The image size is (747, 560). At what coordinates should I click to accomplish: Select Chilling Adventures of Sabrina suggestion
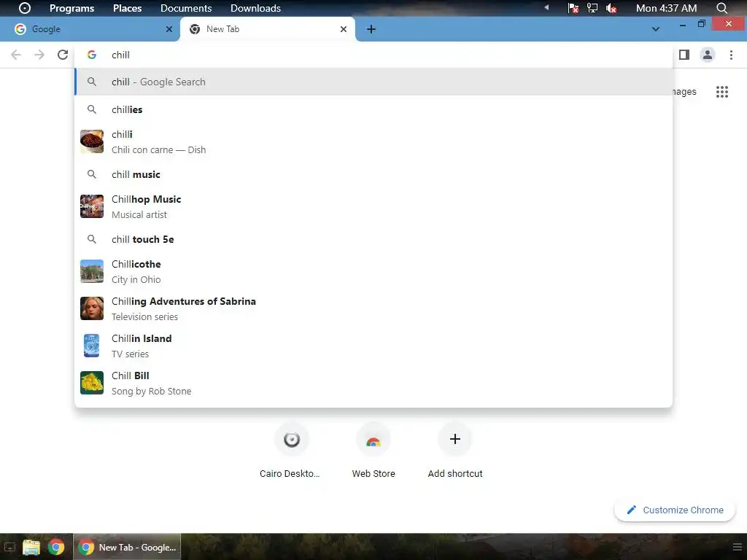click(x=373, y=308)
